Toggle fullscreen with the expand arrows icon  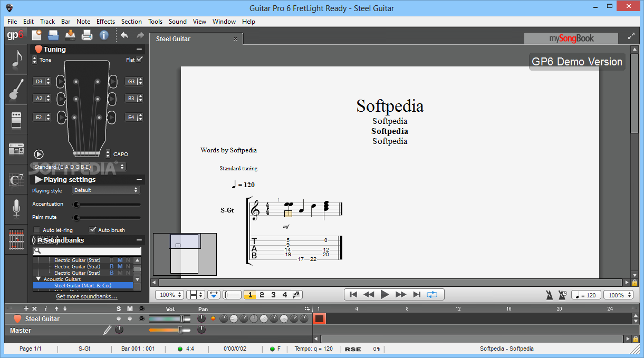[x=631, y=36]
